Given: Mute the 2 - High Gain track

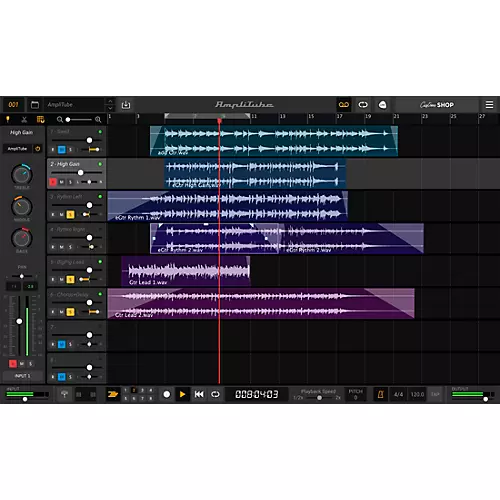Looking at the screenshot, I should (x=62, y=182).
